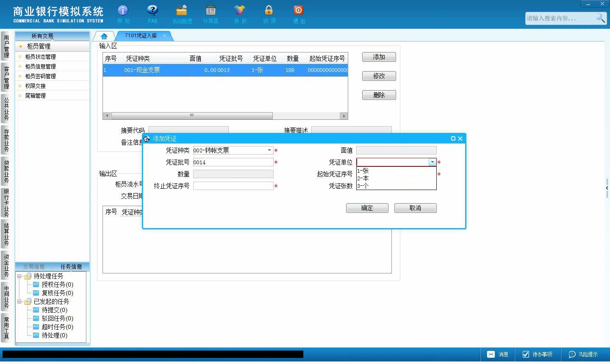The image size is (610, 364).
Task: Click the skin change (换肤) icon
Action: [240, 14]
